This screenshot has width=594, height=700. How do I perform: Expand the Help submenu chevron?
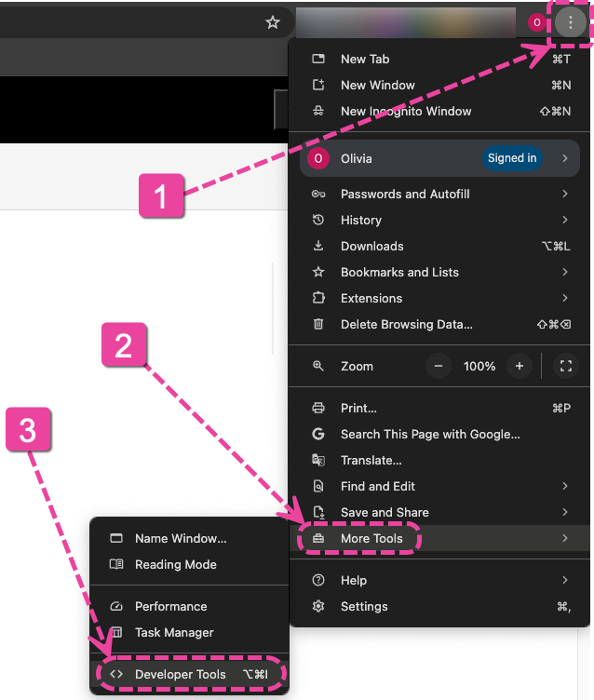[565, 580]
